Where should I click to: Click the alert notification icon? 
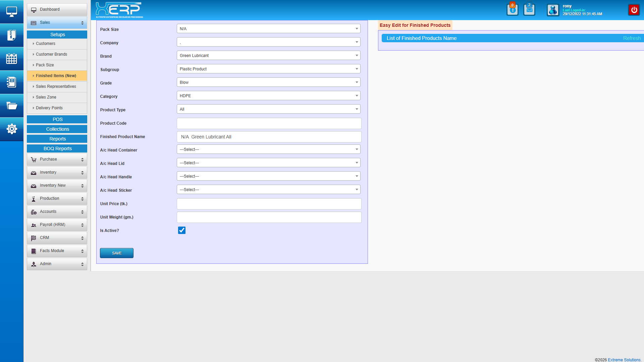click(x=512, y=10)
